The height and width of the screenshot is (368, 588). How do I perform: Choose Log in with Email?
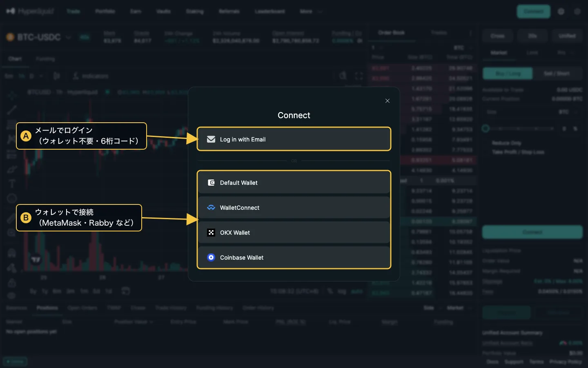(294, 139)
